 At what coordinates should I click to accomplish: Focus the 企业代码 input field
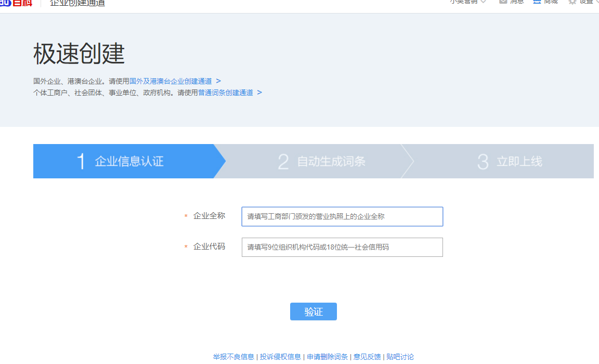pyautogui.click(x=342, y=247)
